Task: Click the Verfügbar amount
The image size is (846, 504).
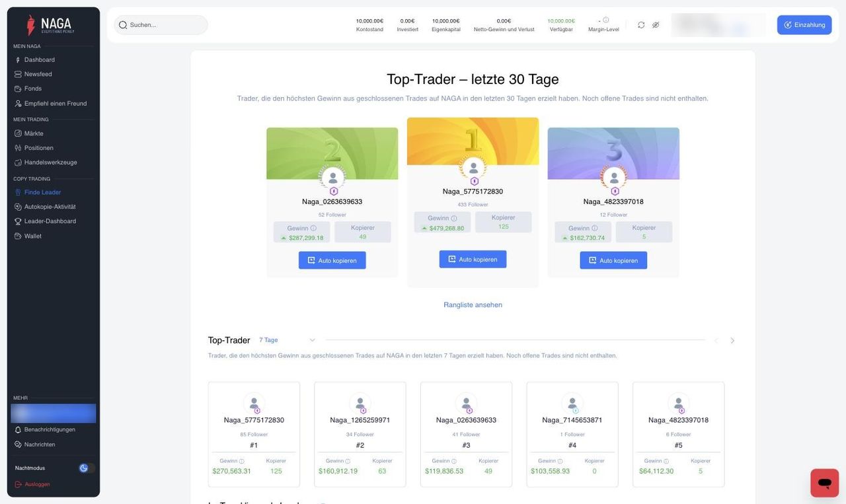Action: coord(561,21)
